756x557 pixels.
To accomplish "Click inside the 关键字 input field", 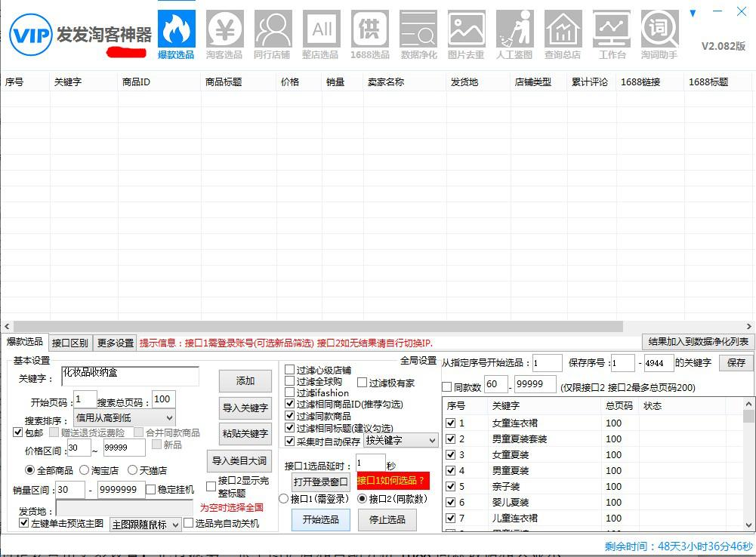I will pyautogui.click(x=128, y=375).
